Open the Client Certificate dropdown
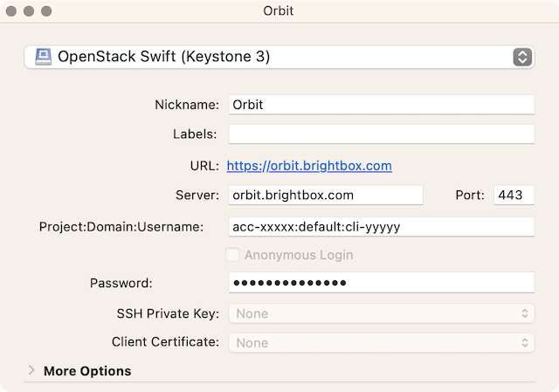 (x=381, y=343)
